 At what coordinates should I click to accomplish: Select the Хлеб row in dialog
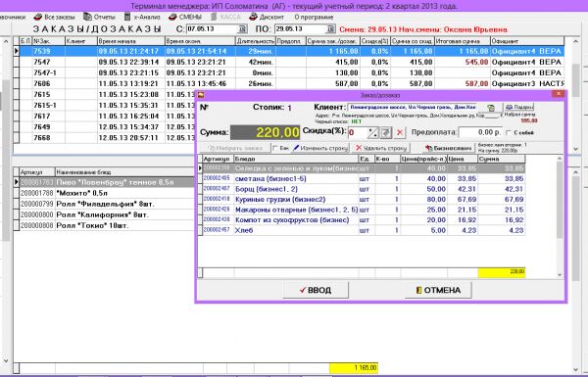click(364, 230)
